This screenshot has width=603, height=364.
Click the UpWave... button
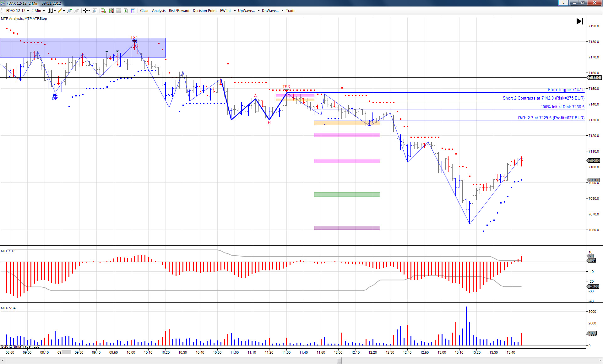[246, 11]
